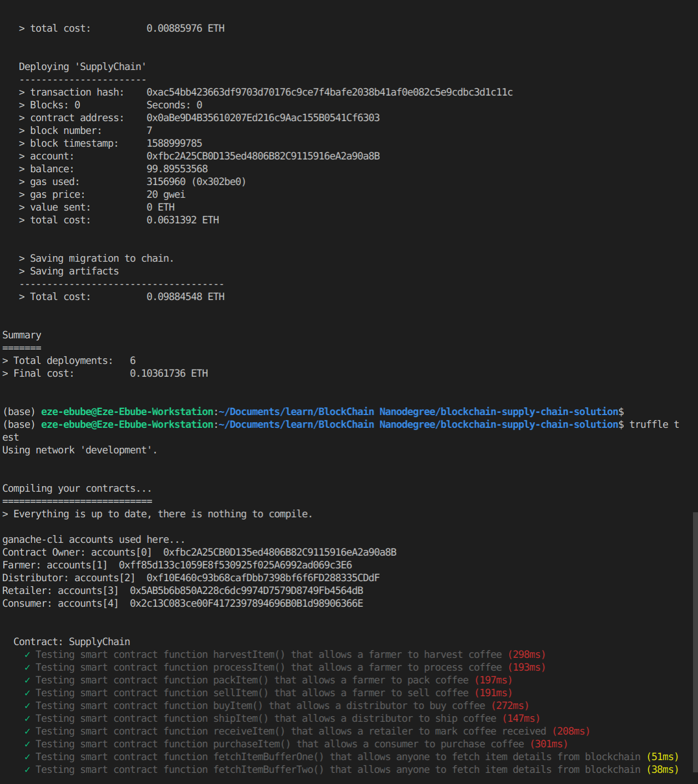
Task: Click the block number value 7
Action: [x=149, y=131]
